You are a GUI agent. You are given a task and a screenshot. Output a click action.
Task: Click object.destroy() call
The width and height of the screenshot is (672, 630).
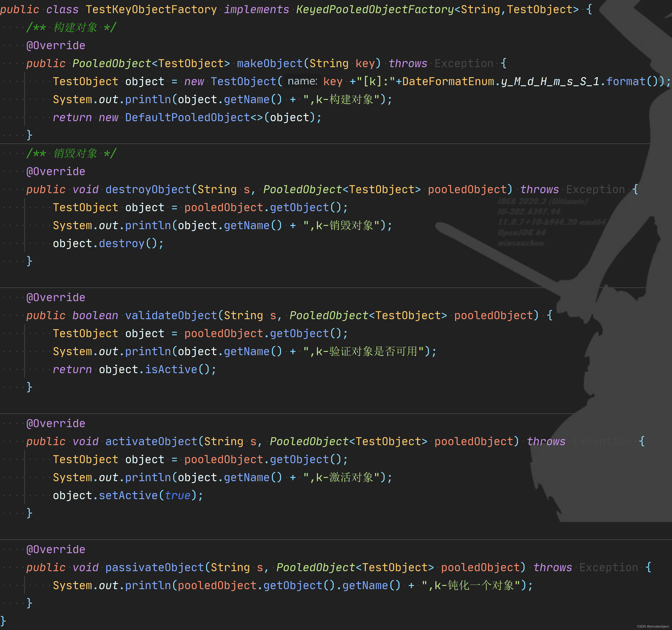click(122, 244)
